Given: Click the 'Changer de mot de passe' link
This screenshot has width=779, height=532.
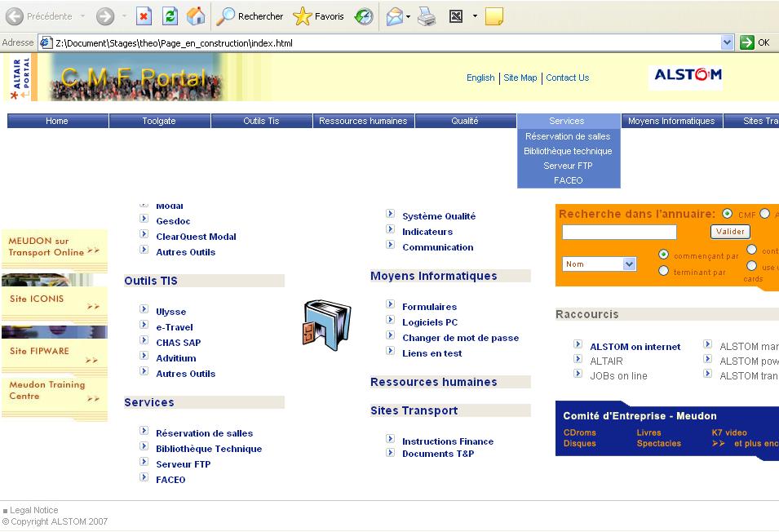Looking at the screenshot, I should coord(461,338).
